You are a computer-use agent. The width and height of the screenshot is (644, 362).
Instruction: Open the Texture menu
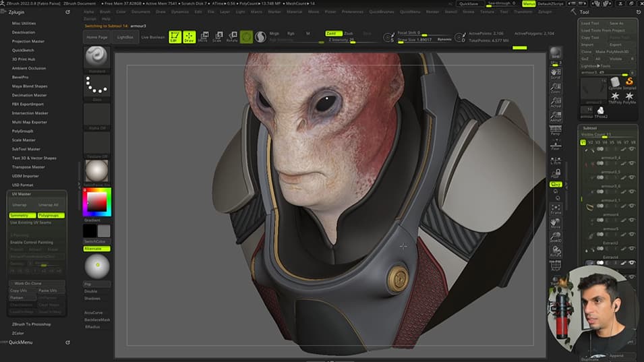point(487,12)
